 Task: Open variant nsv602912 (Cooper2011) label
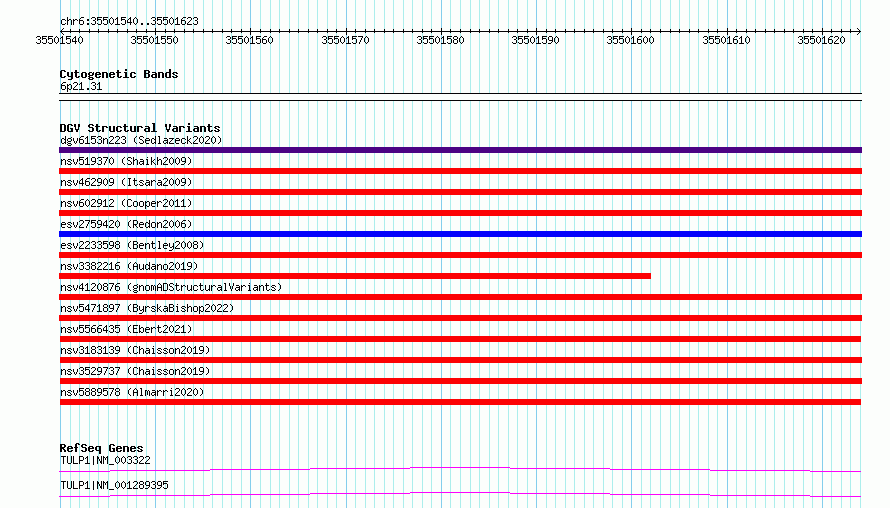(126, 203)
